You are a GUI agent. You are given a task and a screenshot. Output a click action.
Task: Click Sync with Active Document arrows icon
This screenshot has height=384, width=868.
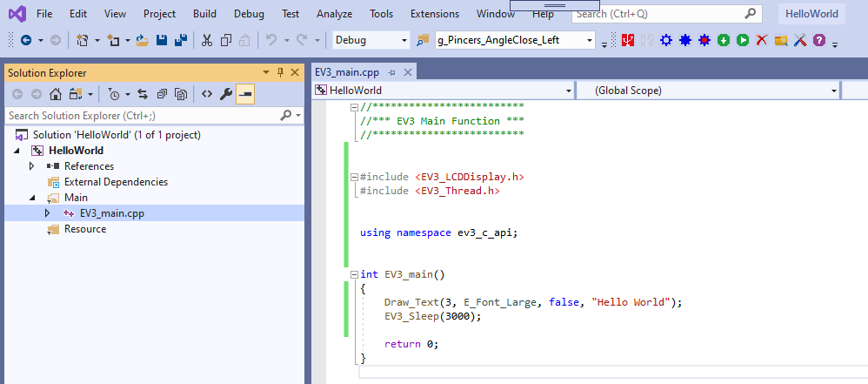[143, 94]
